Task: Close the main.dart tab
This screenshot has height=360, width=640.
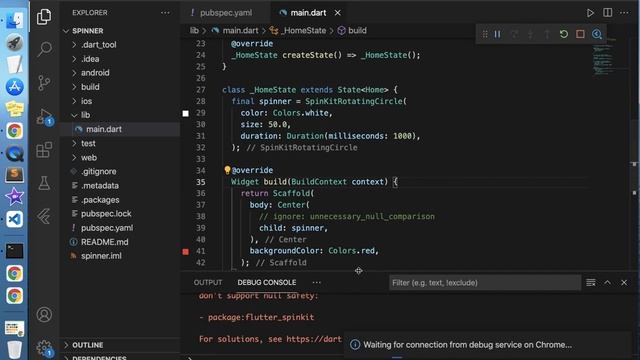Action: (x=338, y=13)
